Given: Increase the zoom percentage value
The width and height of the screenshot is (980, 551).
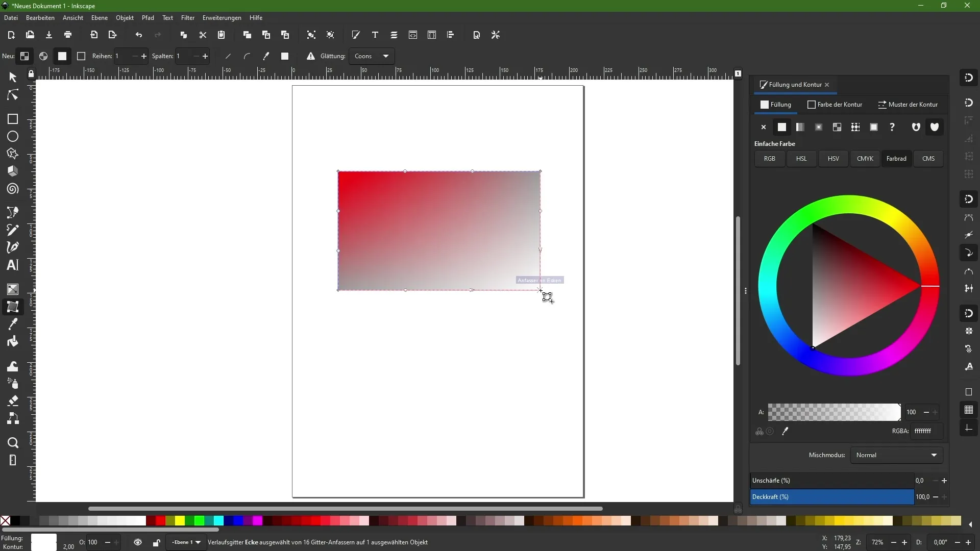Looking at the screenshot, I should pyautogui.click(x=904, y=542).
